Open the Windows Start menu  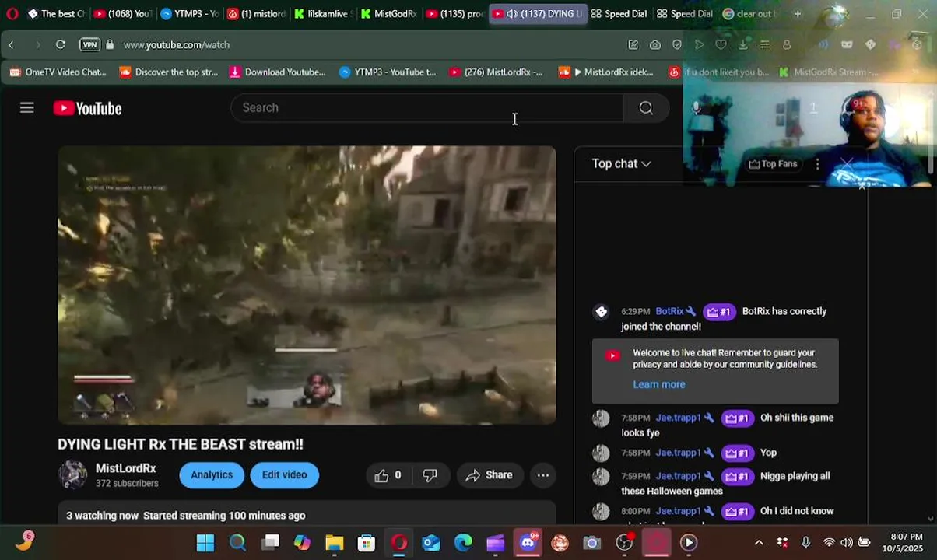[x=205, y=543]
